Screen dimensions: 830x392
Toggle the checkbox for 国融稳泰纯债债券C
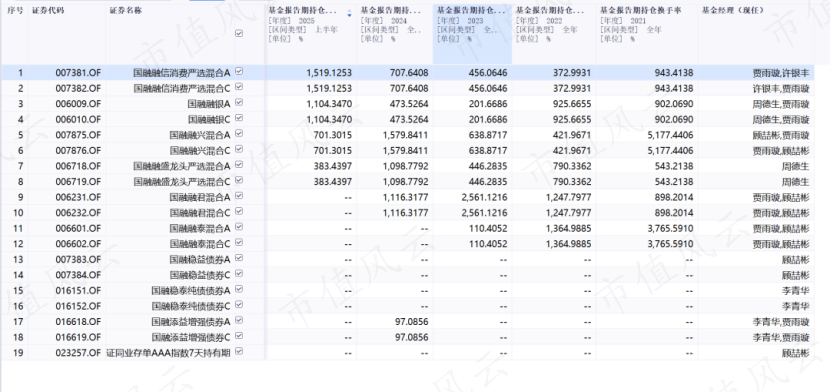click(239, 305)
